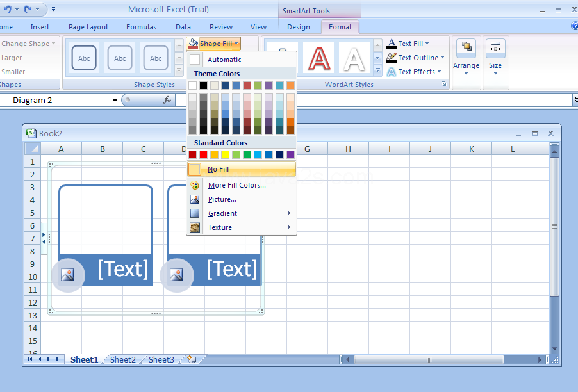Click the picture placeholder icon in left shape
The height and width of the screenshot is (392, 578).
(x=67, y=275)
